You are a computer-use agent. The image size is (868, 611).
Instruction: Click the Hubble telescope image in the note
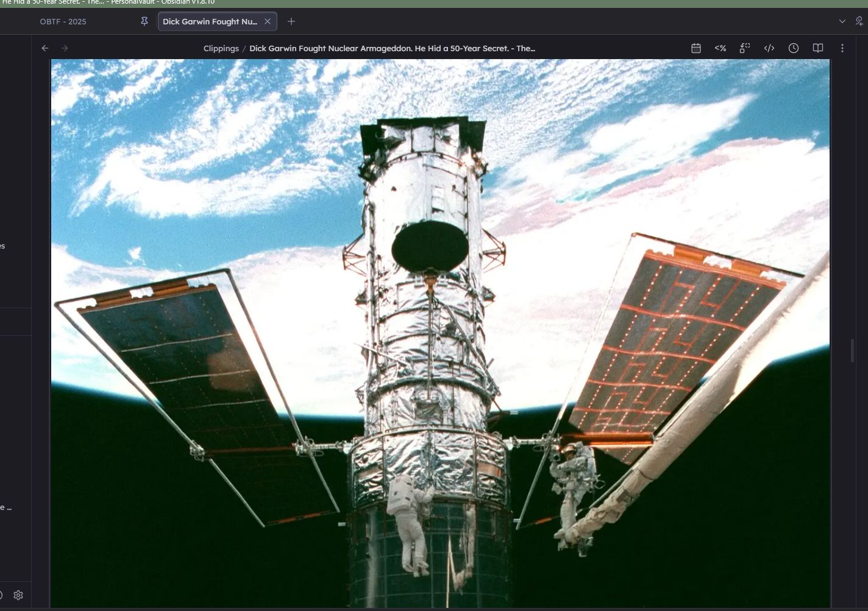pos(440,333)
